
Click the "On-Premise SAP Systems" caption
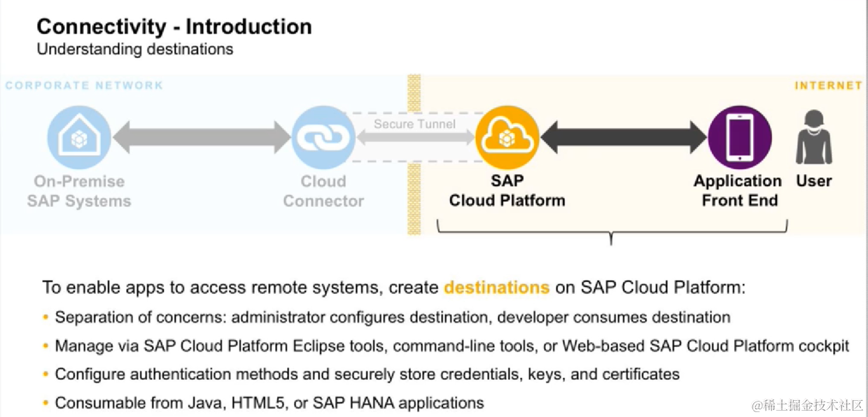pos(79,191)
